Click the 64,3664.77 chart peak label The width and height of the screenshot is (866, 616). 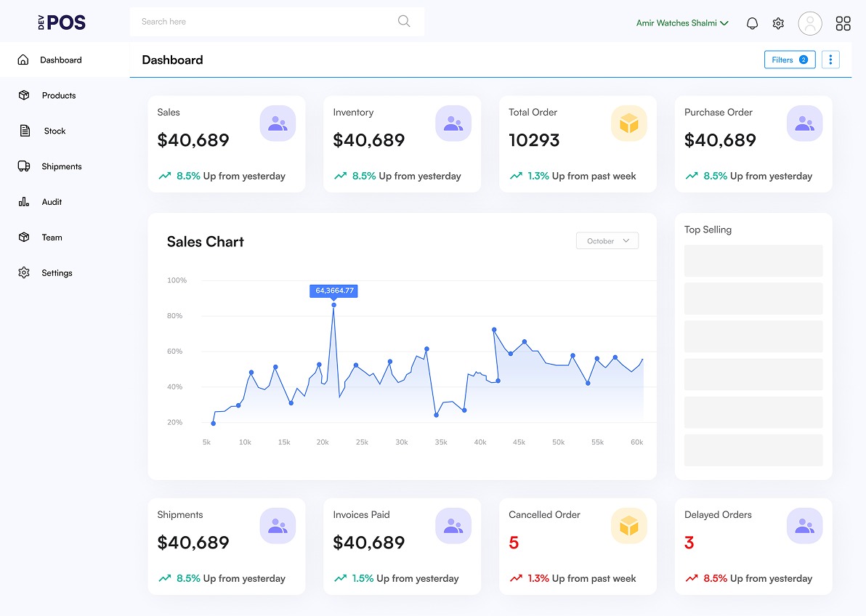tap(334, 291)
